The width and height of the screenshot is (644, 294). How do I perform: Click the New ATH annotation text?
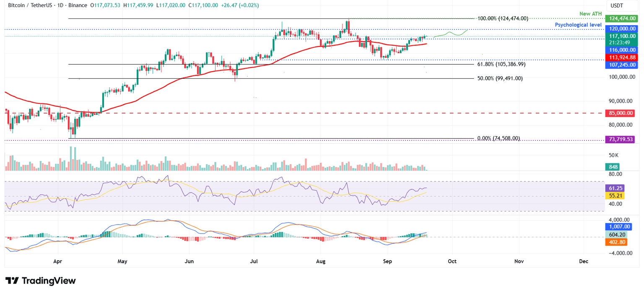[x=590, y=14]
